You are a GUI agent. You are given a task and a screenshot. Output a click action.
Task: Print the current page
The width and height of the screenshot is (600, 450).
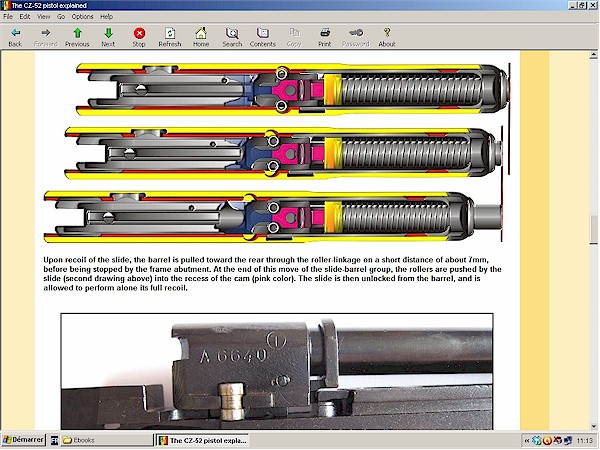(324, 37)
